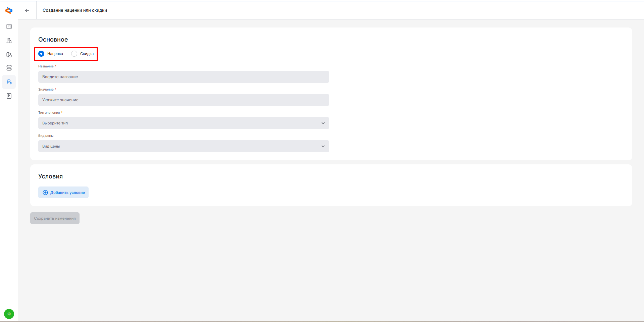Open the Тип значения dropdown
Viewport: 644px width, 322px height.
point(183,123)
